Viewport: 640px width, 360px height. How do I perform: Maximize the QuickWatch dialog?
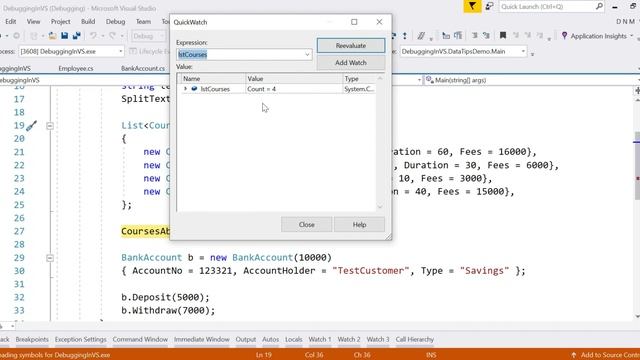[x=354, y=22]
